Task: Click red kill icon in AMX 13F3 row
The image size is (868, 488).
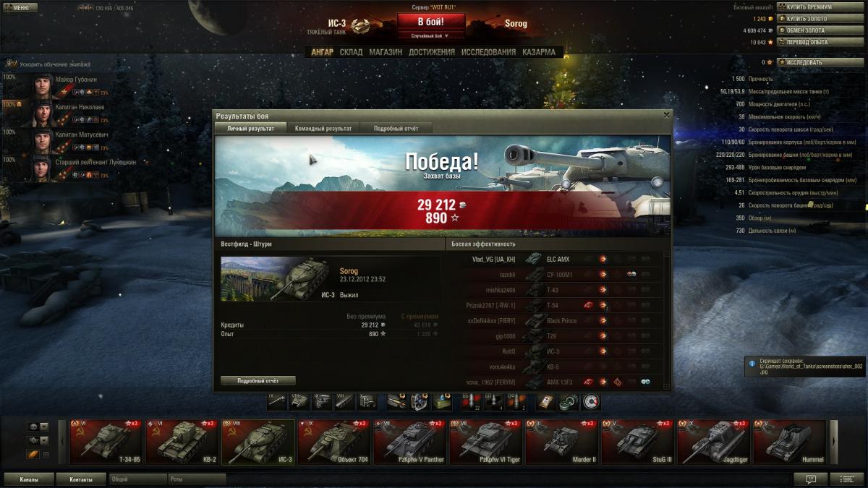Action: point(589,382)
